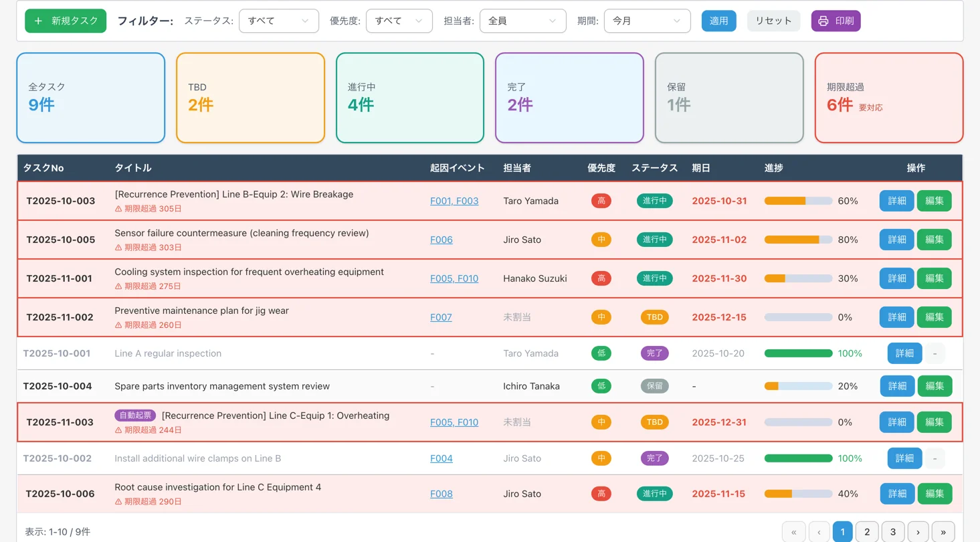The image size is (980, 542).
Task: Open the F007 event link
Action: (x=441, y=317)
